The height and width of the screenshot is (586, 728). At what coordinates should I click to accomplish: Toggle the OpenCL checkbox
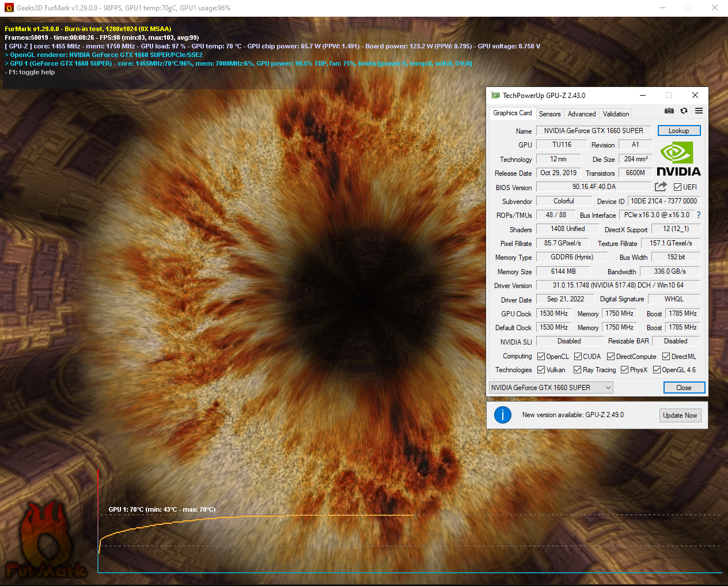541,357
